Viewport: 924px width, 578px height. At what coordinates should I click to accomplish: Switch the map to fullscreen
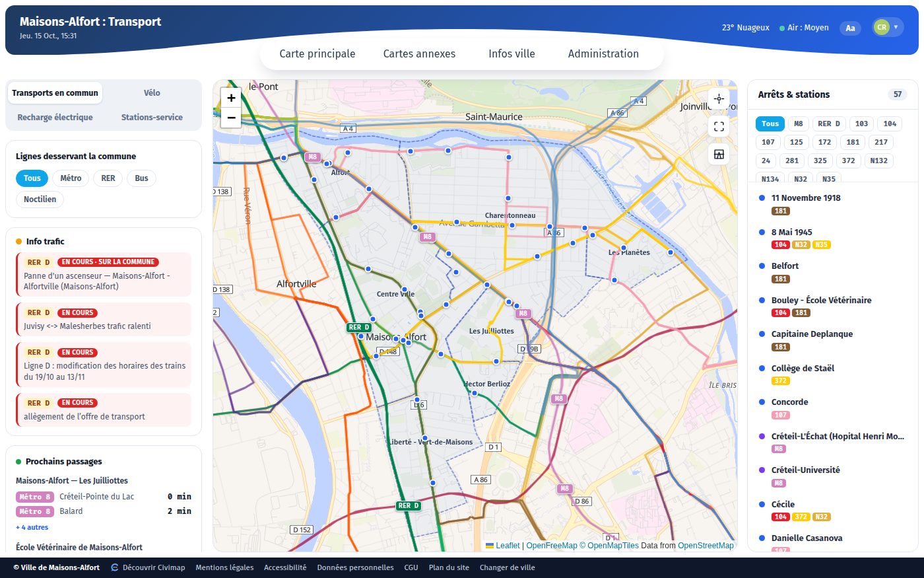(719, 126)
